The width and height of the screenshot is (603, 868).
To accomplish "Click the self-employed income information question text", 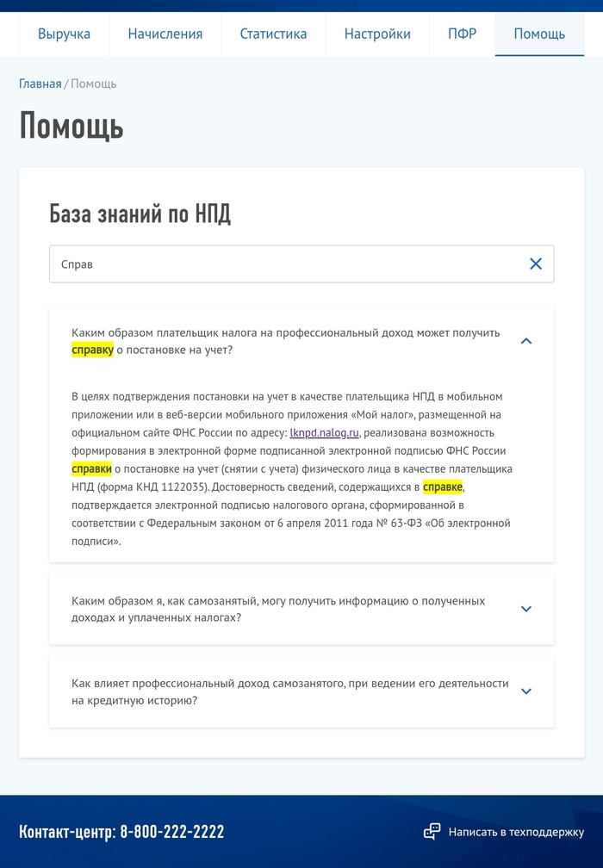I will coord(277,609).
